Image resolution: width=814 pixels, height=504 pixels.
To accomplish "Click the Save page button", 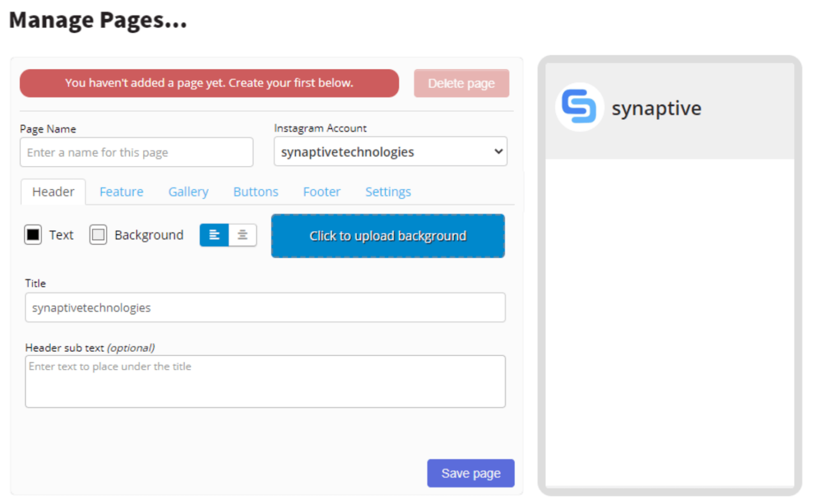I will 471,473.
